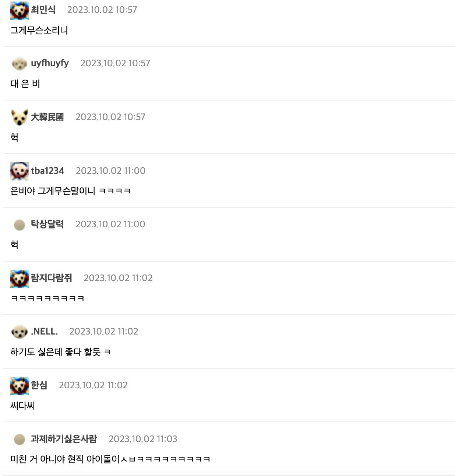Image resolution: width=455 pixels, height=476 pixels.
Task: Click .NELL.'s puppy avatar icon
Action: [20, 332]
